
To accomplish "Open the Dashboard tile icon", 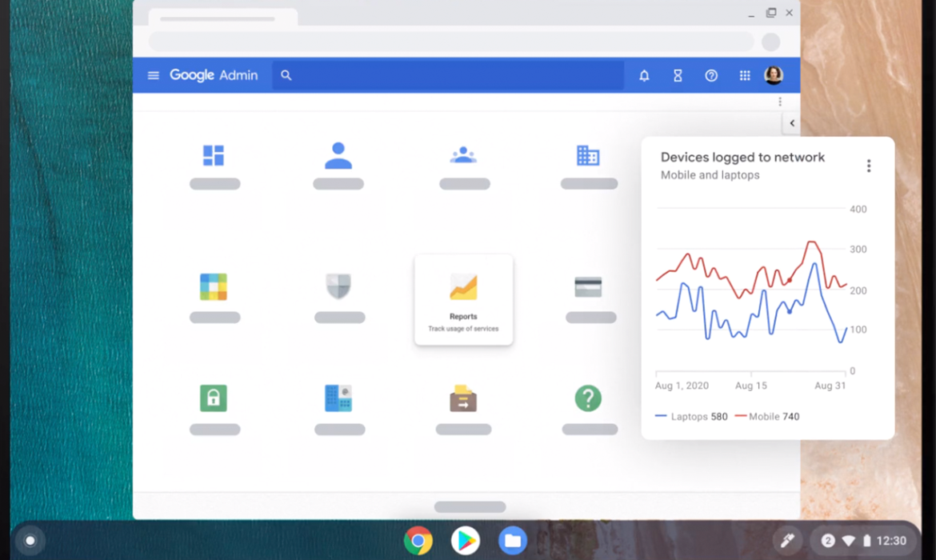I will coord(213,155).
